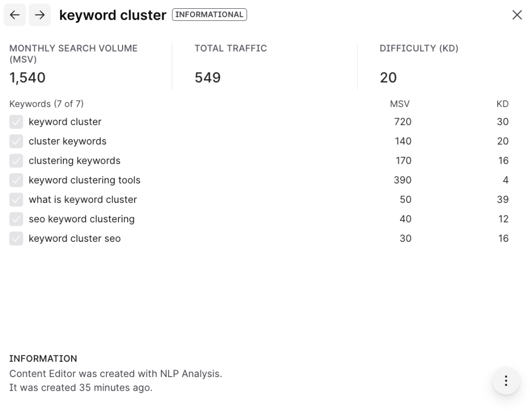Go to the next cluster with forward arrow
Image resolution: width=532 pixels, height=415 pixels.
(40, 15)
